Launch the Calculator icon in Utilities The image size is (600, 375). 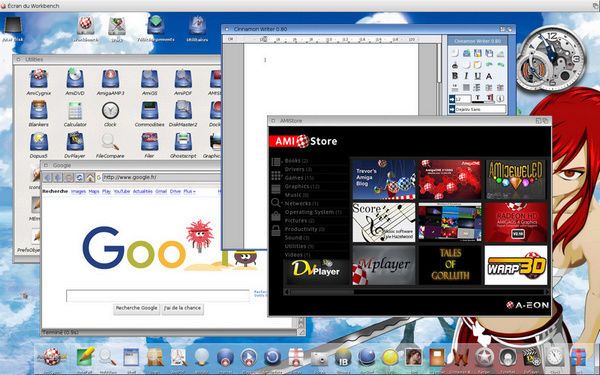75,114
